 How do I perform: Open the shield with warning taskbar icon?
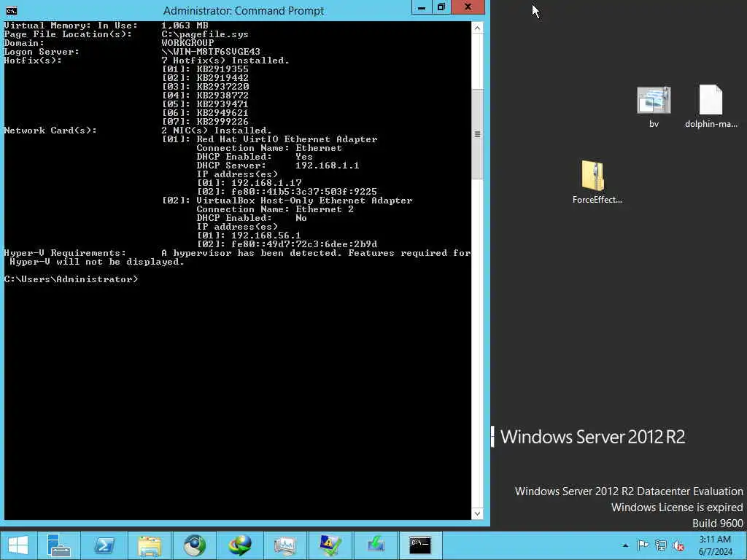coord(330,545)
